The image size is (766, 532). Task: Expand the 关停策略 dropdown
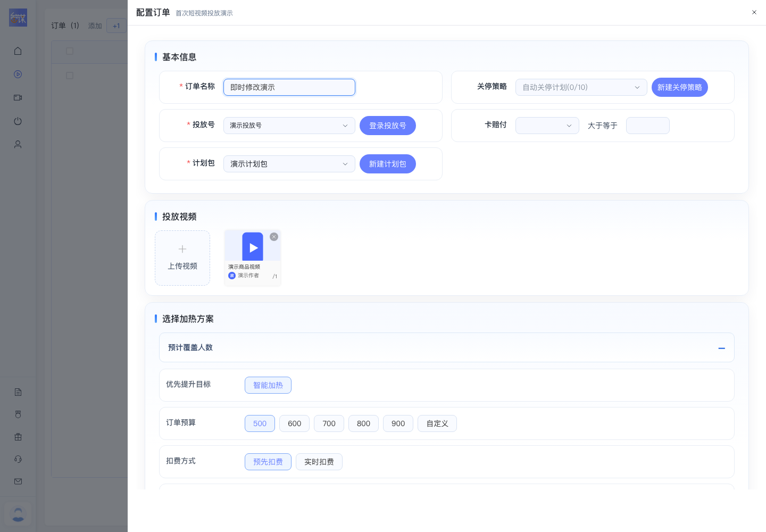581,87
